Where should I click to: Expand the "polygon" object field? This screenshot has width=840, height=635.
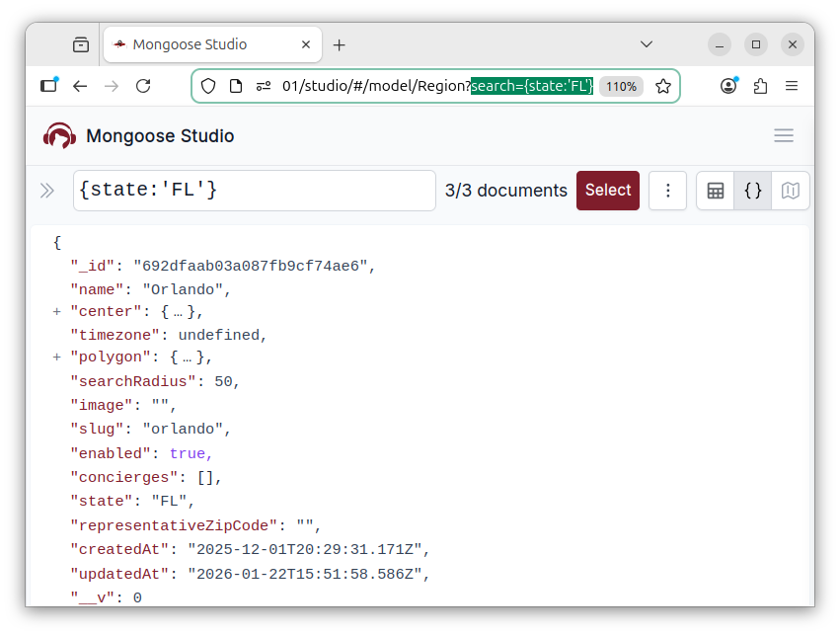[x=57, y=357]
